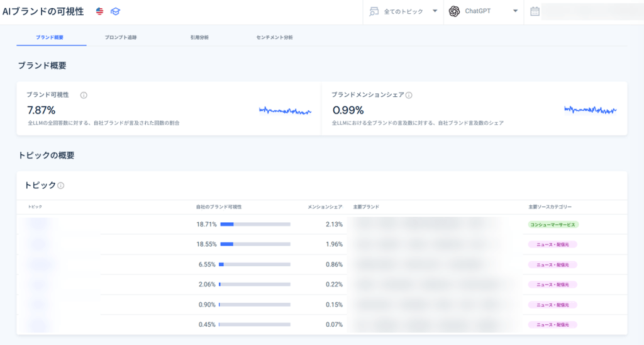The width and height of the screenshot is (644, 345).
Task: Click the 0.22% mention share cell
Action: pos(334,285)
